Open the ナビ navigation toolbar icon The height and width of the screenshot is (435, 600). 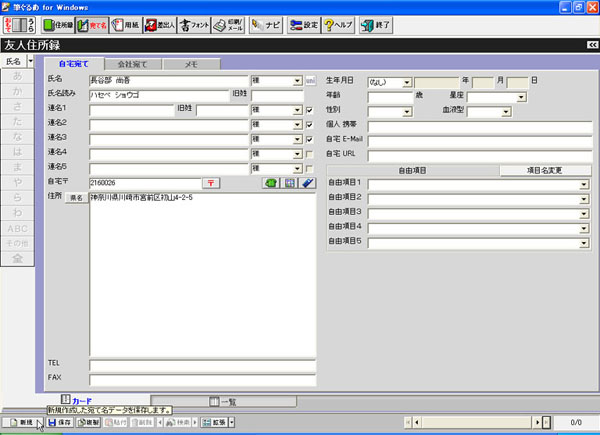point(265,25)
